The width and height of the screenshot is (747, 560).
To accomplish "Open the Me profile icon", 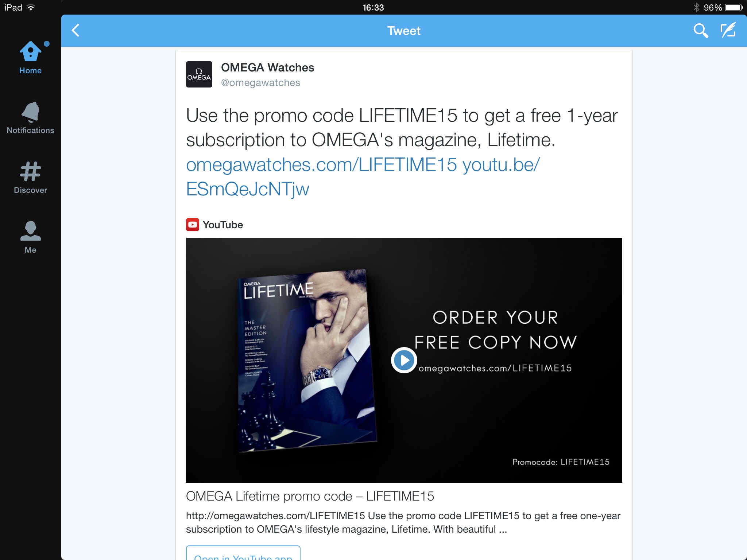I will (31, 237).
